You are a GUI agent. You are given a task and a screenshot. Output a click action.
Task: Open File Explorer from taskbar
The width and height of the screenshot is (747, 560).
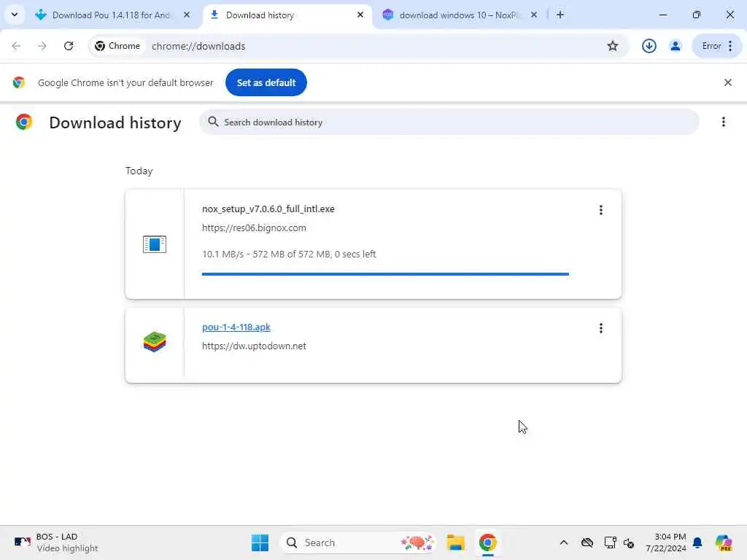[x=455, y=542]
